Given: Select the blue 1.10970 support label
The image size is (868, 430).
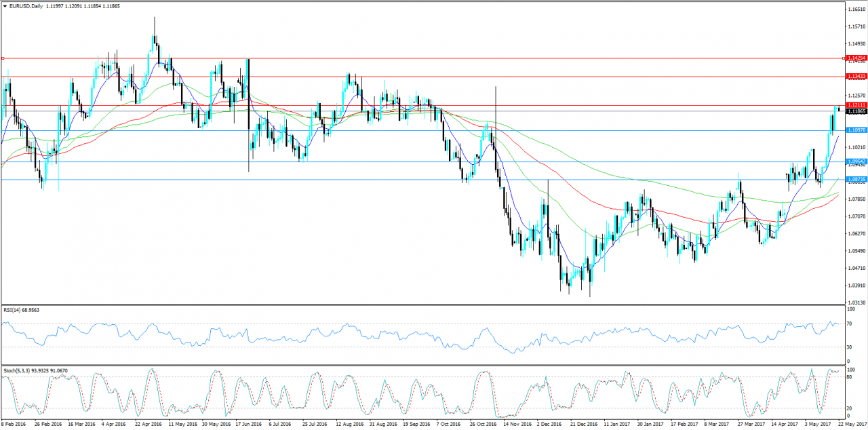Looking at the screenshot, I should pos(856,130).
